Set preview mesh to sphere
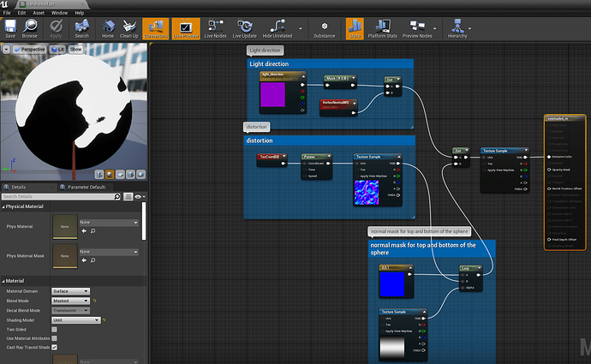 110,174
